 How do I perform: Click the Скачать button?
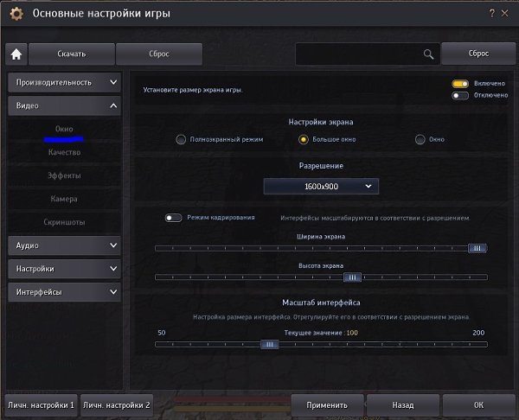click(x=72, y=54)
